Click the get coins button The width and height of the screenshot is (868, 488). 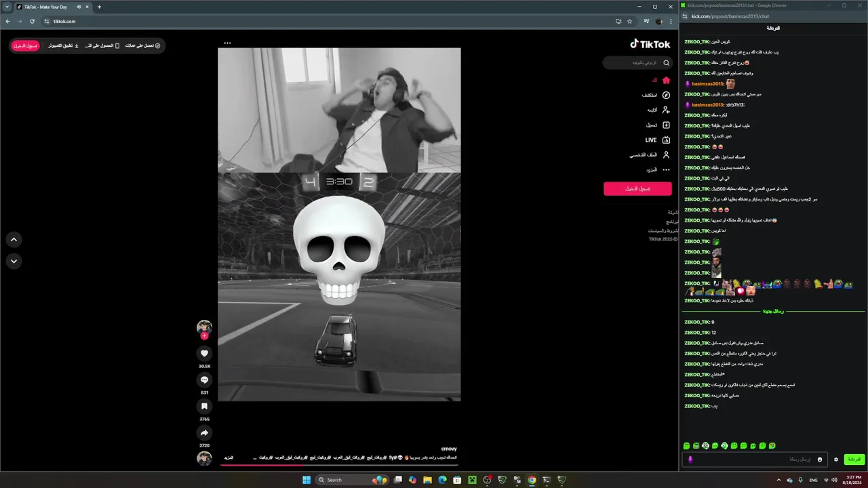[143, 45]
